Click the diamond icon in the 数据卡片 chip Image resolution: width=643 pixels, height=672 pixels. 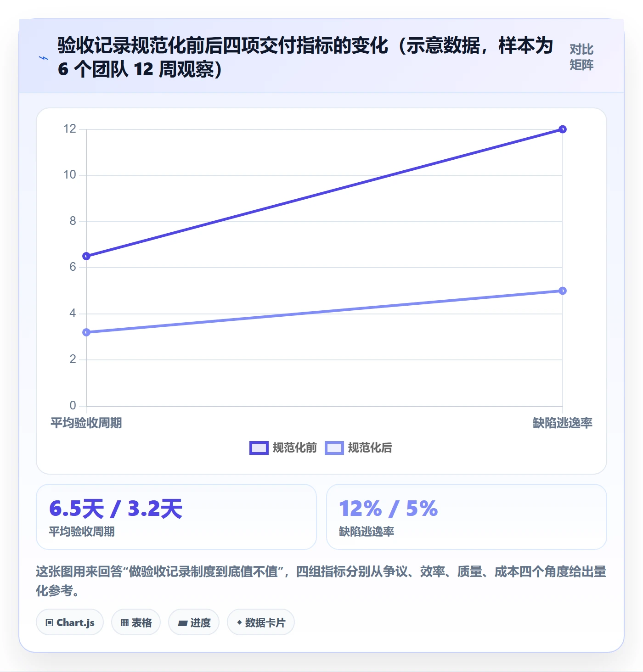pyautogui.click(x=239, y=622)
